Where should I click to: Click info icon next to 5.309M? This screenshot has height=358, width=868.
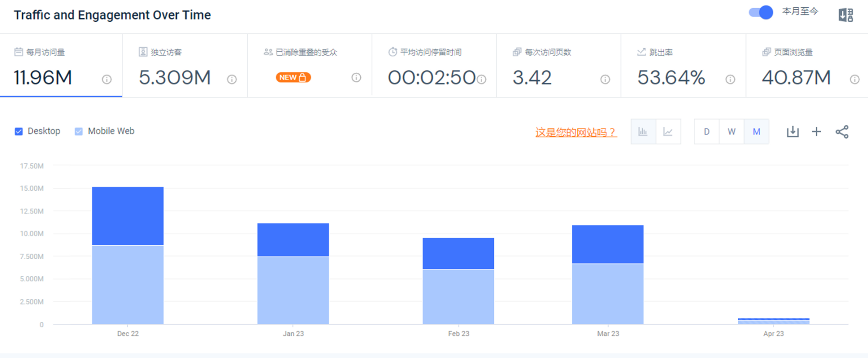232,80
